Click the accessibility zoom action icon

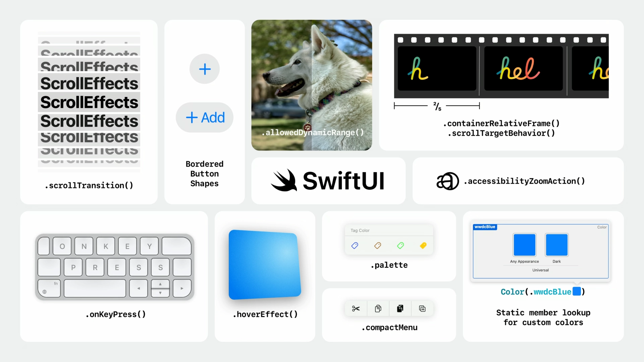447,181
